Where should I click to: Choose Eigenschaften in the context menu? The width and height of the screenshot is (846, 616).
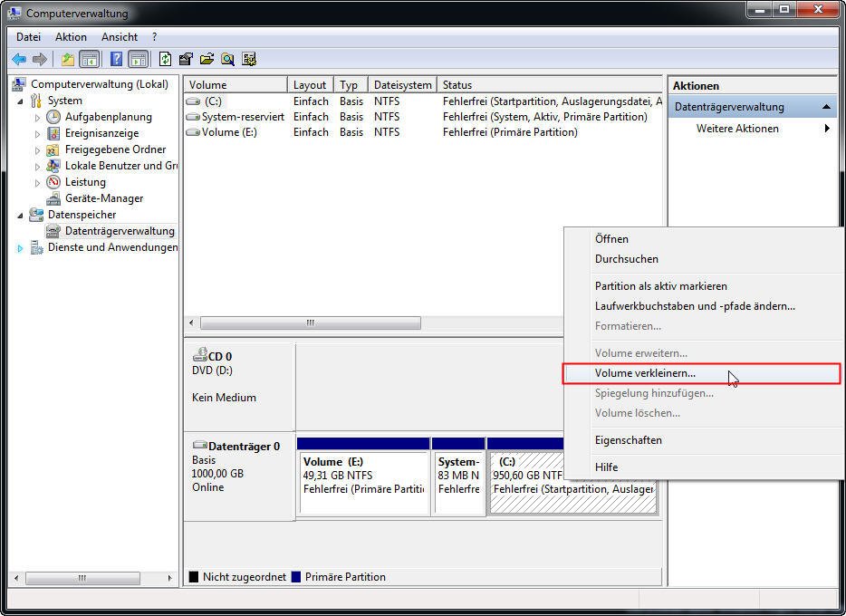coord(704,440)
